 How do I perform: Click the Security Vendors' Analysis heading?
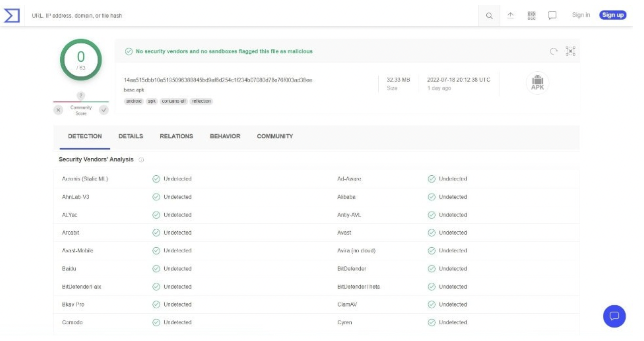[x=96, y=159]
